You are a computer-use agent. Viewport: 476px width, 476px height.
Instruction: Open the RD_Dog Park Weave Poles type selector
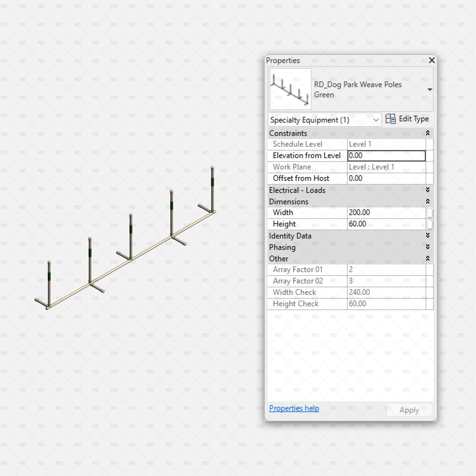[x=430, y=89]
